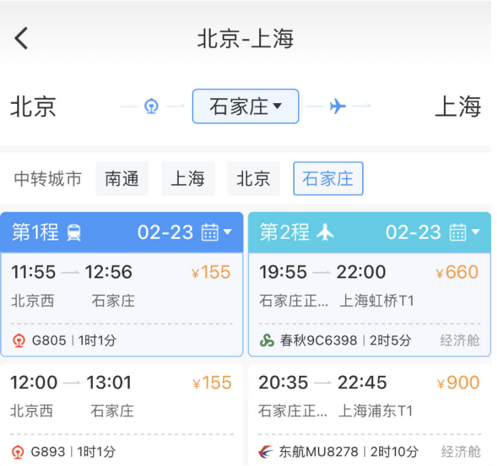Select the G805 train 11:55 card
The height and width of the screenshot is (466, 497).
pyautogui.click(x=122, y=304)
